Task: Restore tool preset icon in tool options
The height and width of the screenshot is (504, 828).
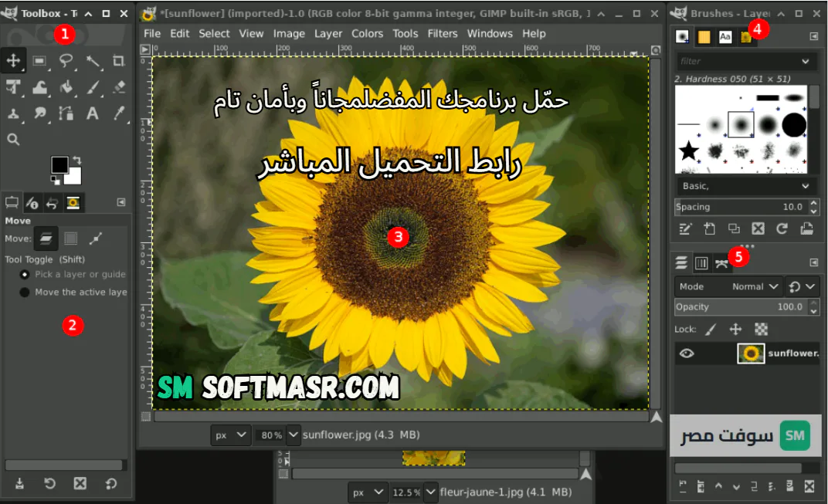Action: tap(49, 483)
